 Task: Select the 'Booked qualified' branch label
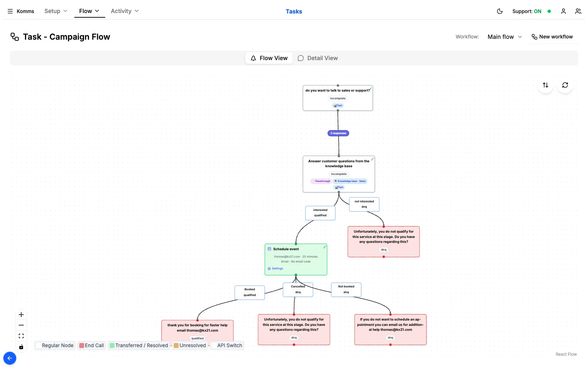pyautogui.click(x=250, y=292)
